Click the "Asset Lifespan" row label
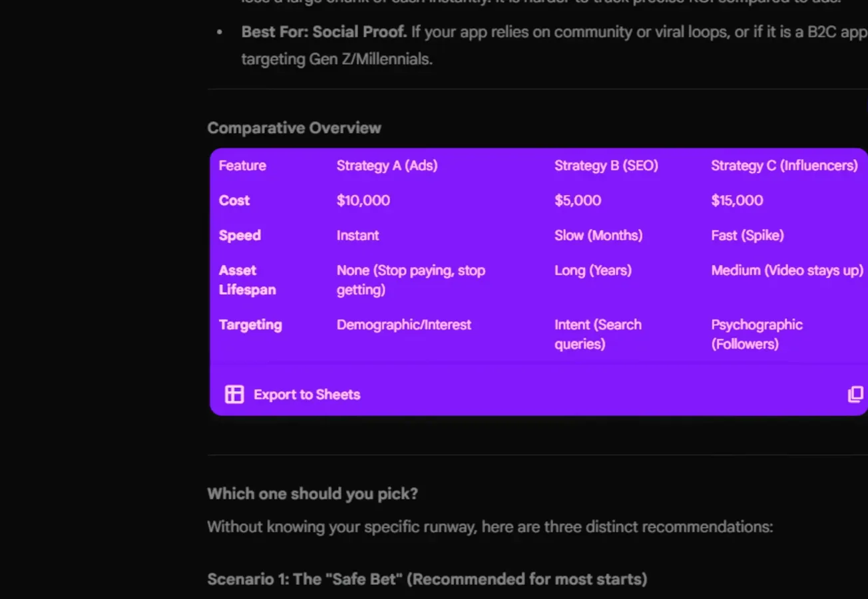This screenshot has height=599, width=868. point(247,280)
